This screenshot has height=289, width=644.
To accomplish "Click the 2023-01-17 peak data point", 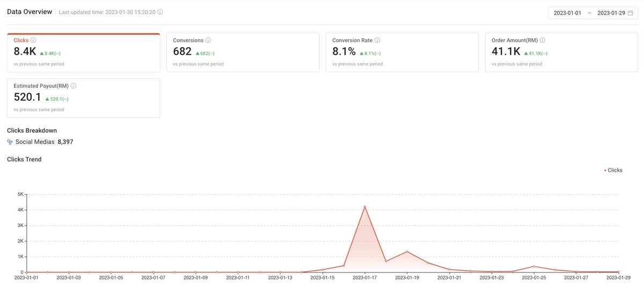I will tap(365, 206).
